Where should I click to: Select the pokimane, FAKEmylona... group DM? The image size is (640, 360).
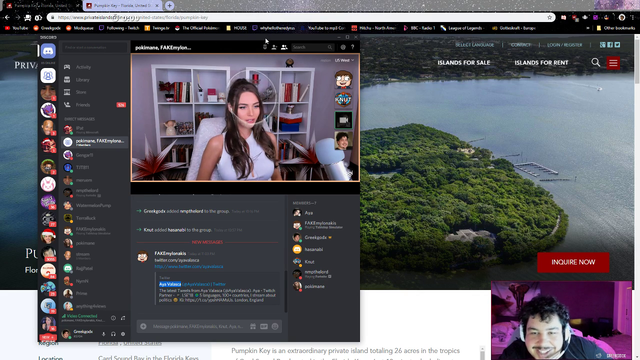(94, 142)
